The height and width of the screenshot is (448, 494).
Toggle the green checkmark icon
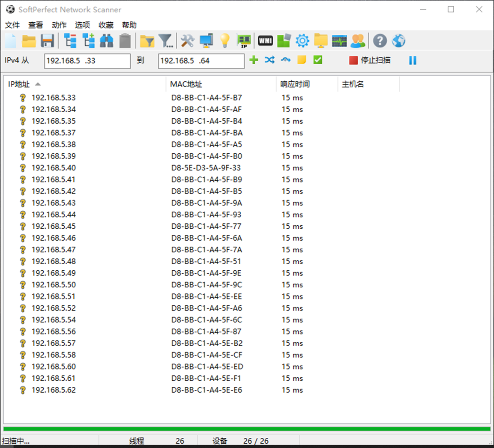point(318,60)
